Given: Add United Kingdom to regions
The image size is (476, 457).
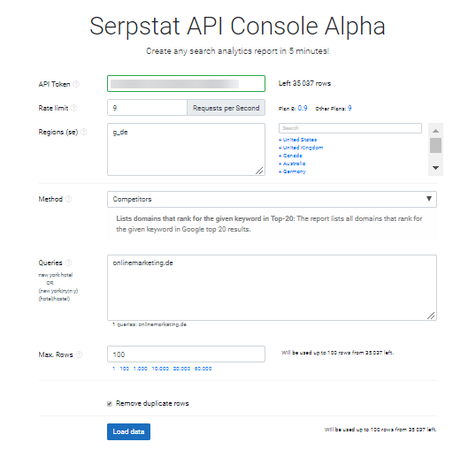Looking at the screenshot, I should click(301, 148).
